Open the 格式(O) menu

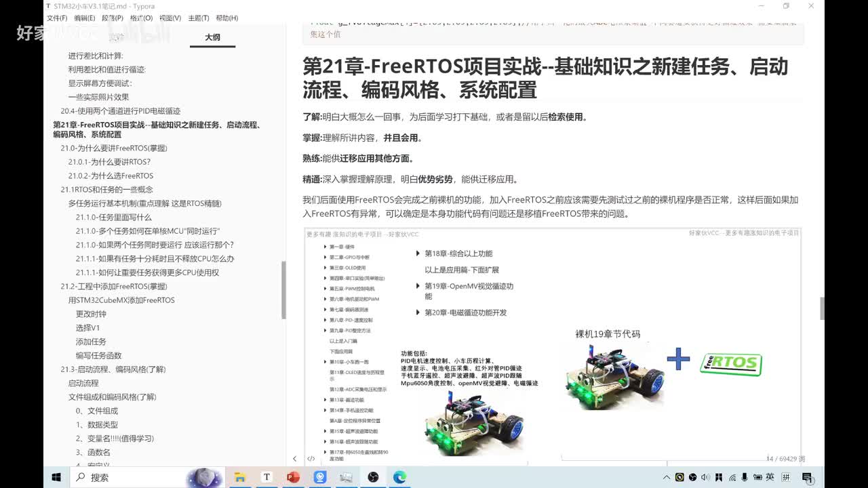pyautogui.click(x=141, y=18)
